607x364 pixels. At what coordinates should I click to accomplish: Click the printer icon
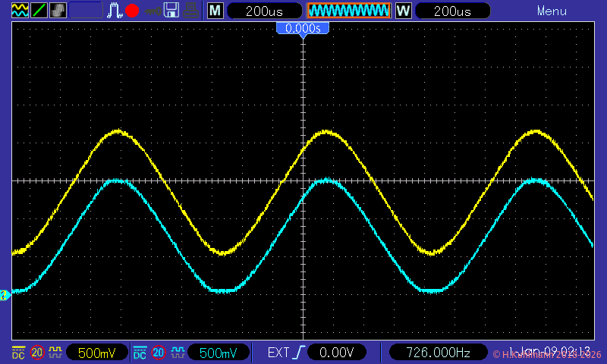[192, 11]
